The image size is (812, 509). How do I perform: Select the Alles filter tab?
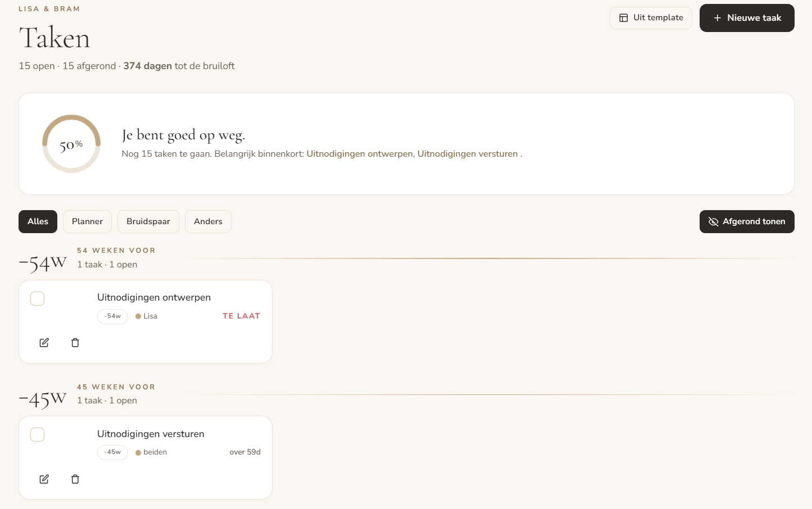[38, 221]
